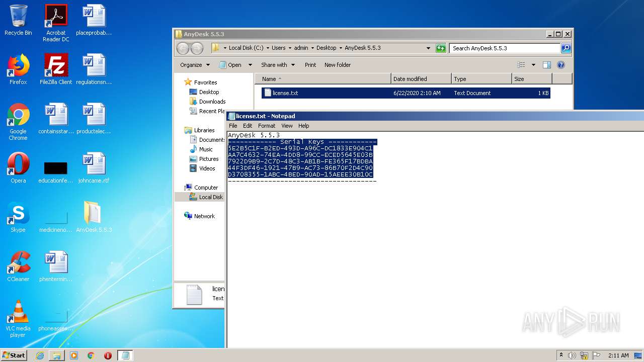Viewport: 644px width, 362px height.
Task: Click the Start button
Action: [14, 355]
